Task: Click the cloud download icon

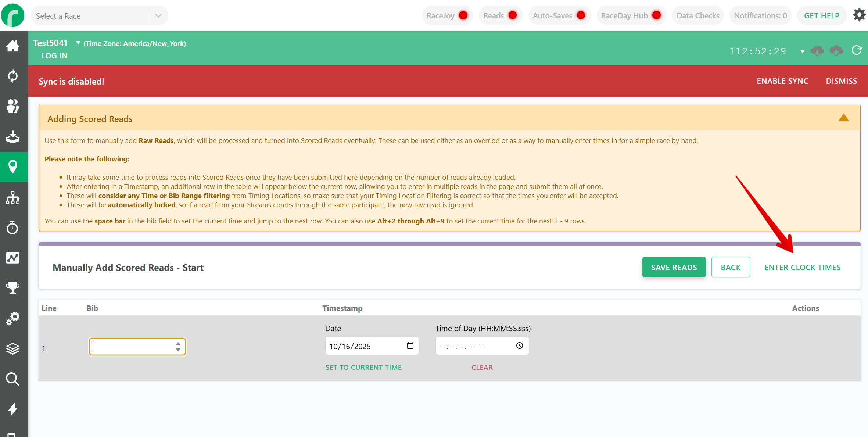Action: (x=817, y=51)
